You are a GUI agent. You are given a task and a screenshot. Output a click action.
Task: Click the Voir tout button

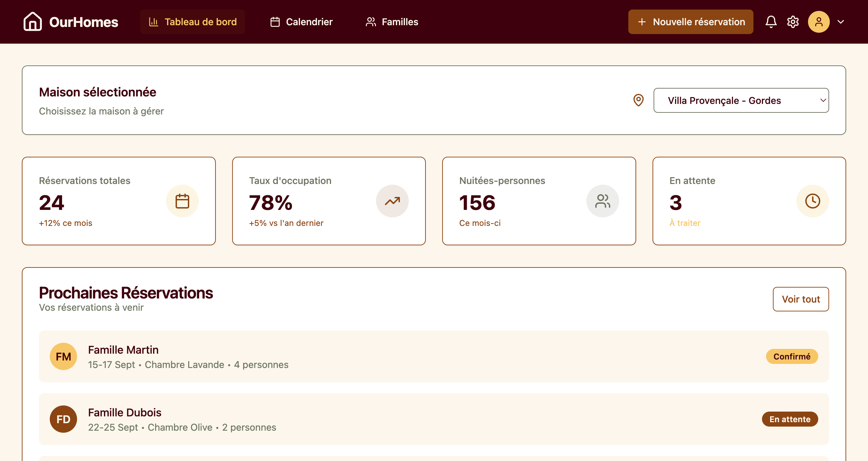(801, 299)
